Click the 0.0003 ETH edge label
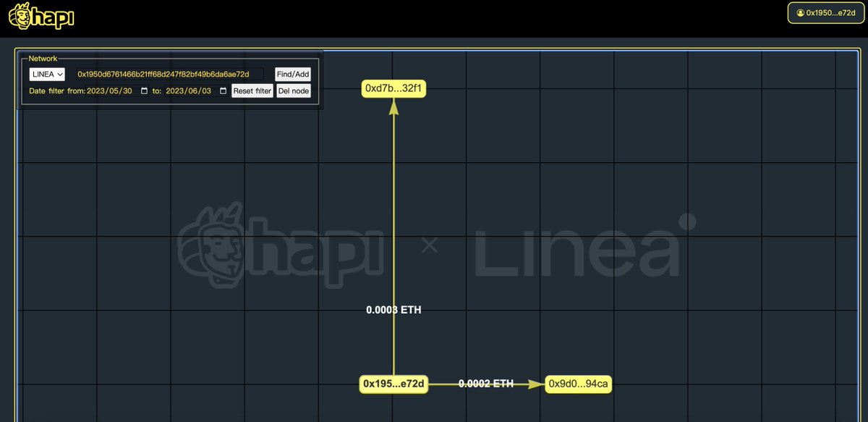 393,310
